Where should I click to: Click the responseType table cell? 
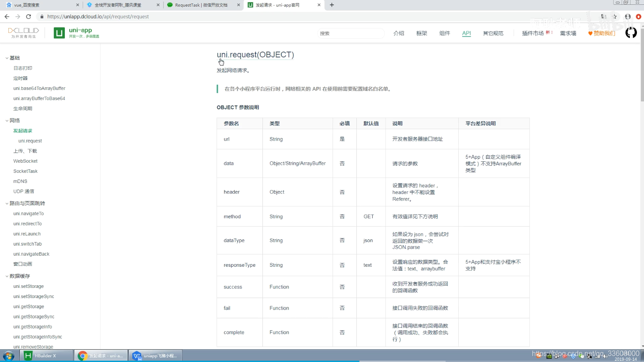240,265
